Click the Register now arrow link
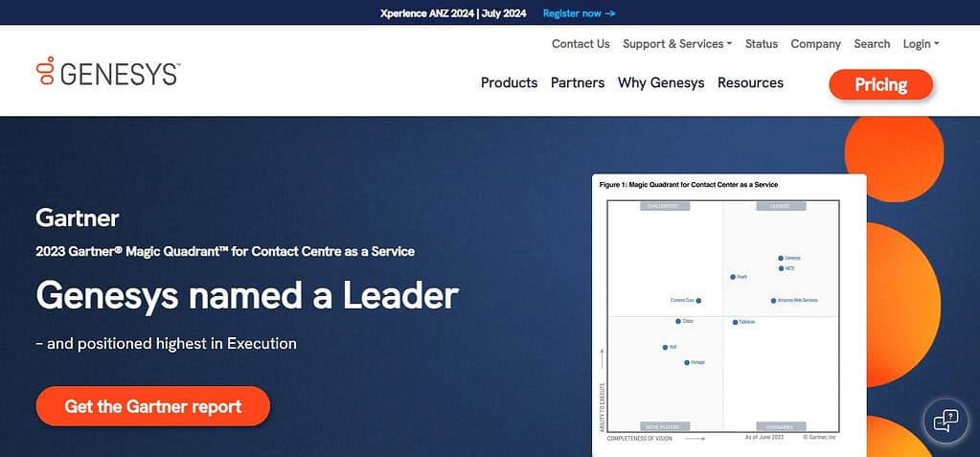The image size is (980, 457). click(580, 13)
